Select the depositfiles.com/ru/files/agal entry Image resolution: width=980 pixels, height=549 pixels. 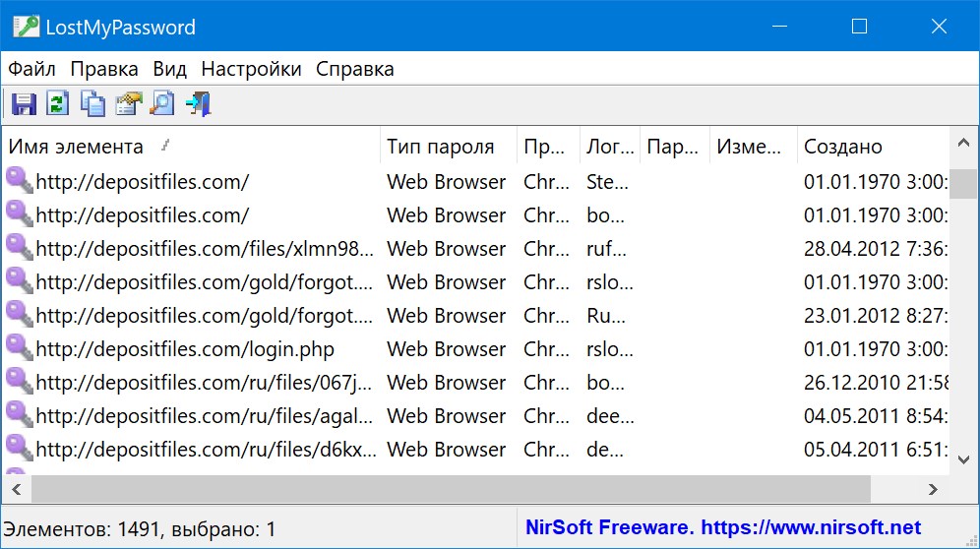[x=205, y=416]
